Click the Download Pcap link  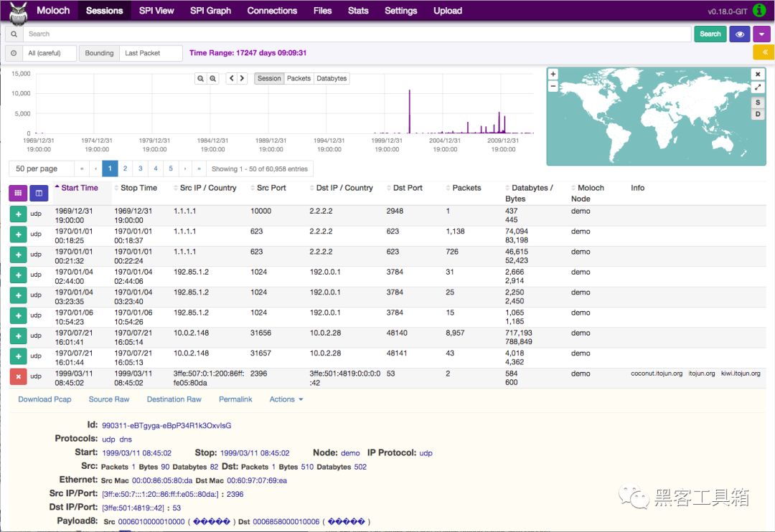coord(44,399)
